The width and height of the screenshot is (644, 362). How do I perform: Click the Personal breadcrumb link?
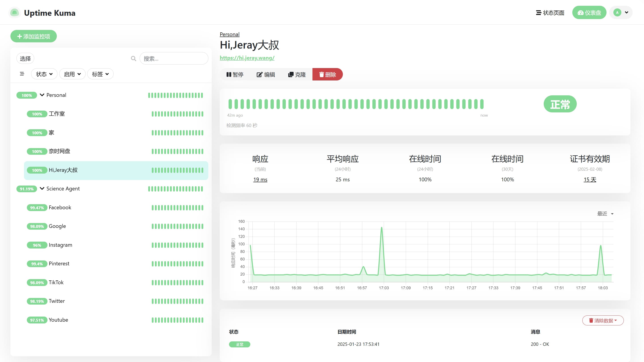(229, 34)
